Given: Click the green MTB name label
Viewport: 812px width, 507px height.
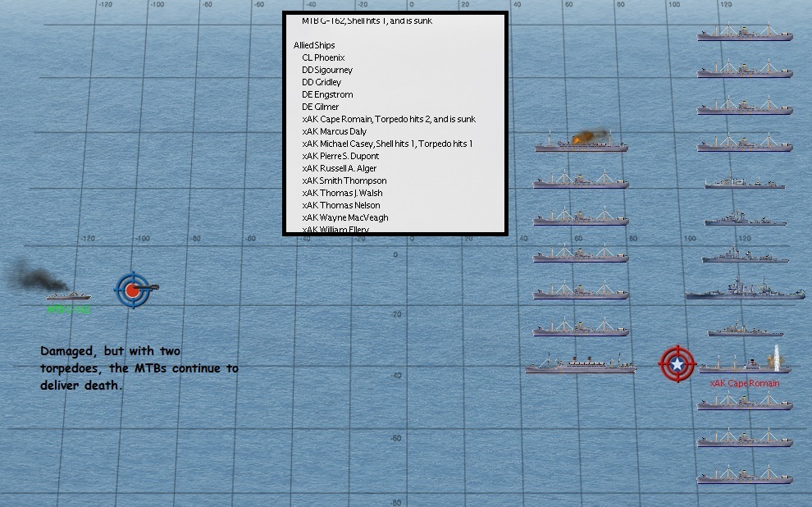Looking at the screenshot, I should [x=68, y=310].
